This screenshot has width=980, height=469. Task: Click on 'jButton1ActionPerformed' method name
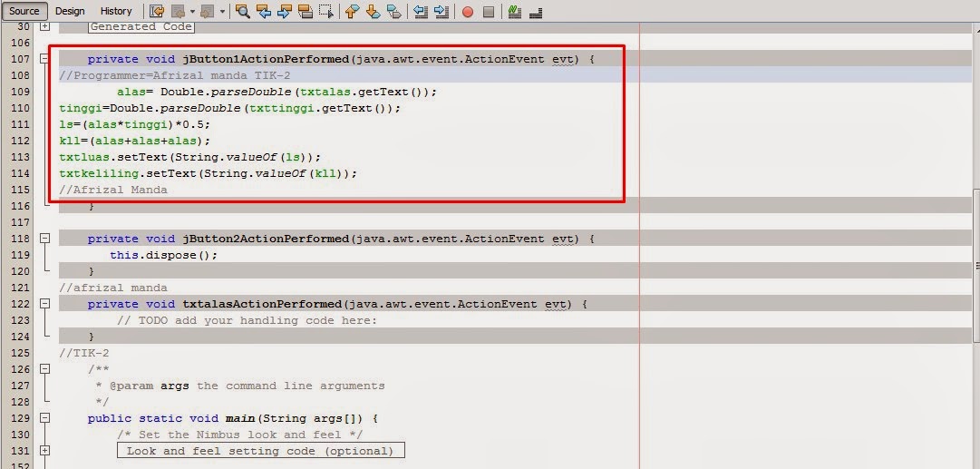(x=265, y=59)
